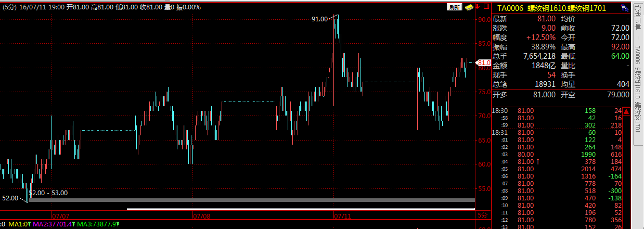
Task: Click the red panel layout icon in the chart corner
Action: tap(485, 7)
